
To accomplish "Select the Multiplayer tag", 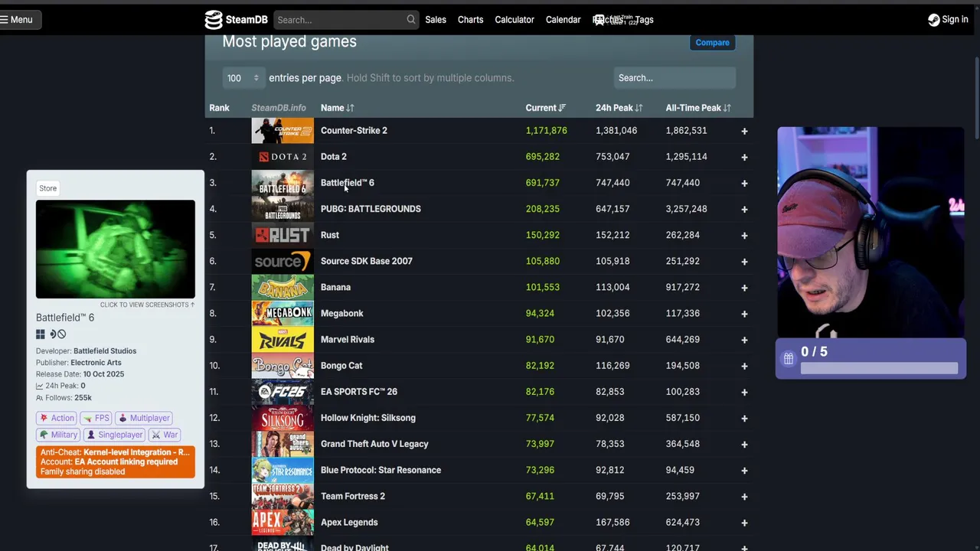I will click(144, 418).
